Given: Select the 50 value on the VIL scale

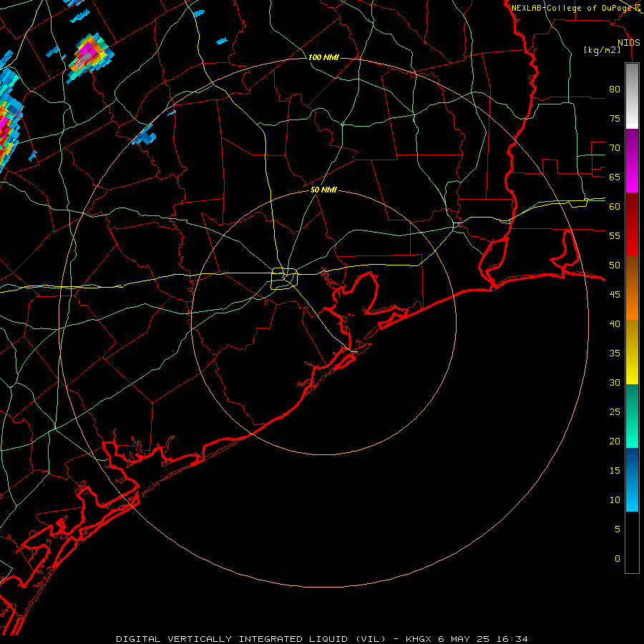Looking at the screenshot, I should [615, 265].
